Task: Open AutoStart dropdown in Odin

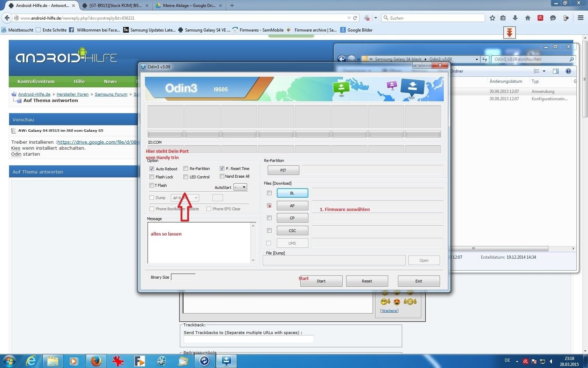Action: tap(240, 188)
